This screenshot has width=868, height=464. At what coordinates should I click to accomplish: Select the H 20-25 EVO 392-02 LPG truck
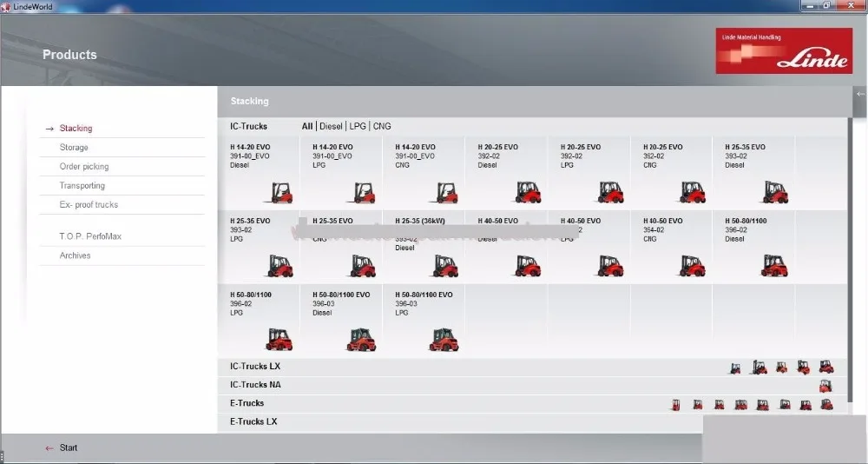pyautogui.click(x=589, y=174)
